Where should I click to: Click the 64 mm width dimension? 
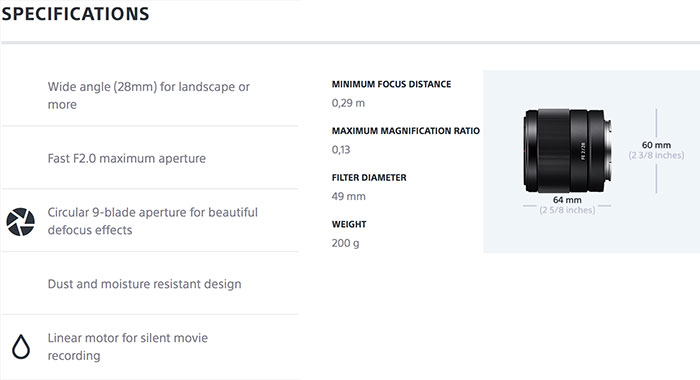[567, 200]
